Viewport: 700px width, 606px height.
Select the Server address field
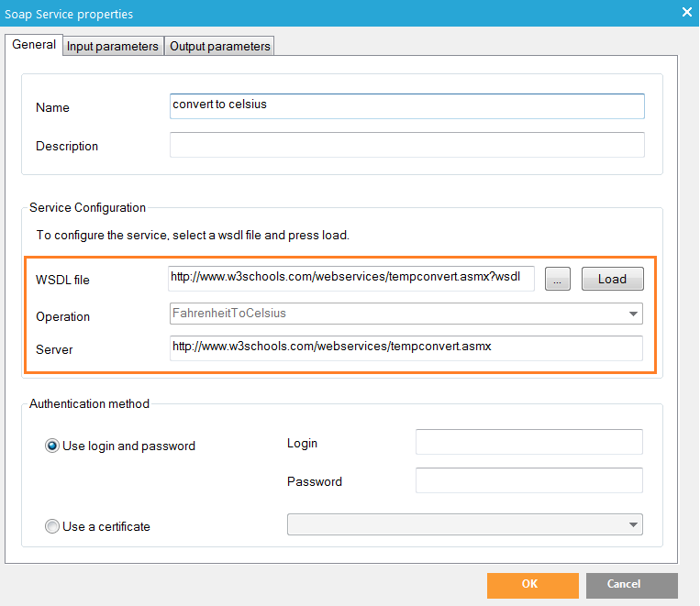pos(406,347)
